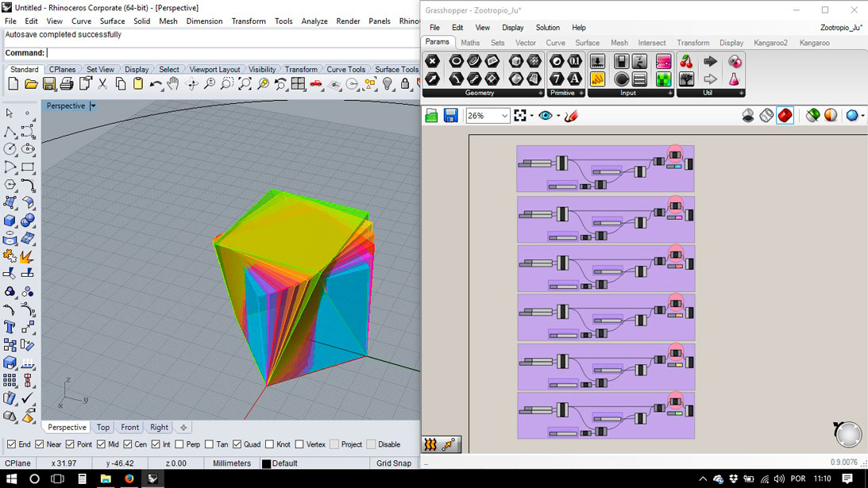
Task: Click the four-viewport layout icon
Action: coord(298,84)
